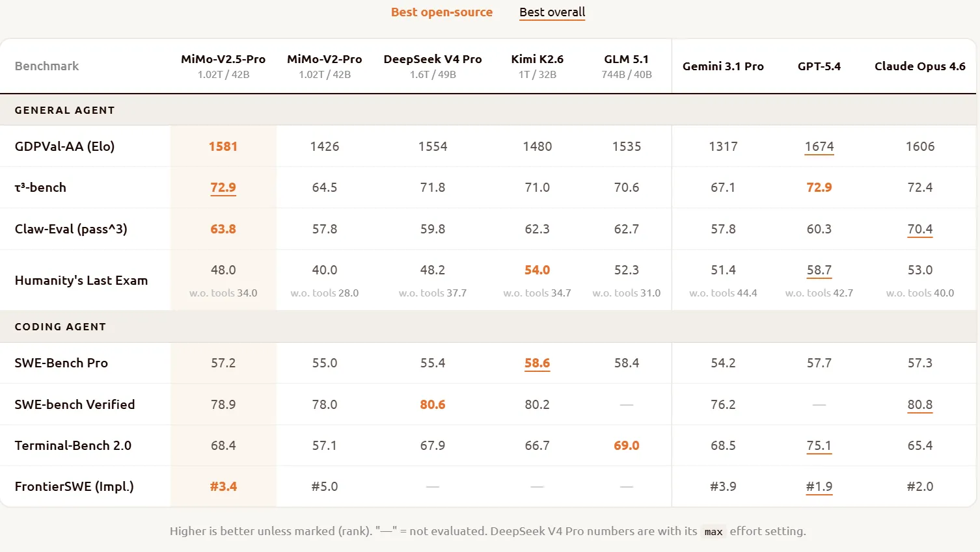
Task: Click the "Best open-source" legend label
Action: tap(441, 12)
